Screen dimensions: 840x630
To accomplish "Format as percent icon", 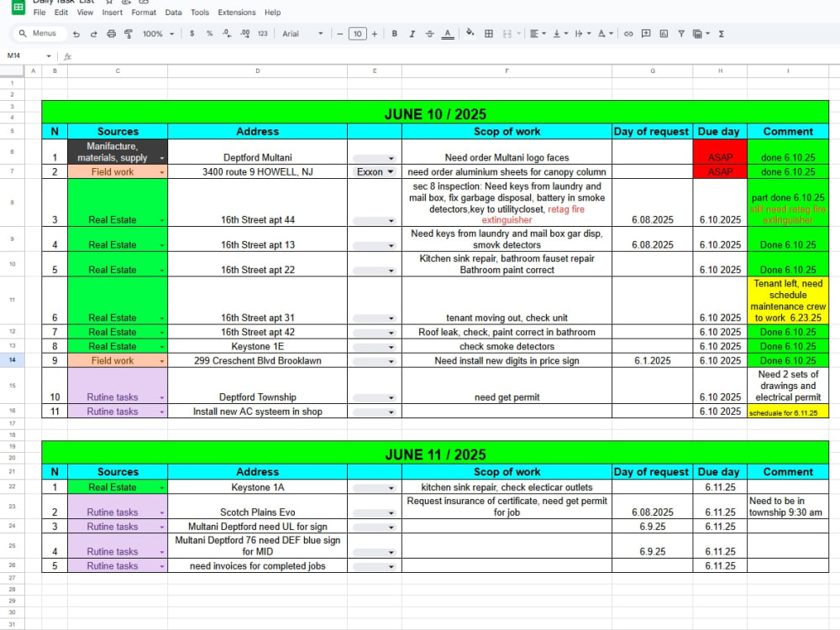I will click(x=209, y=34).
